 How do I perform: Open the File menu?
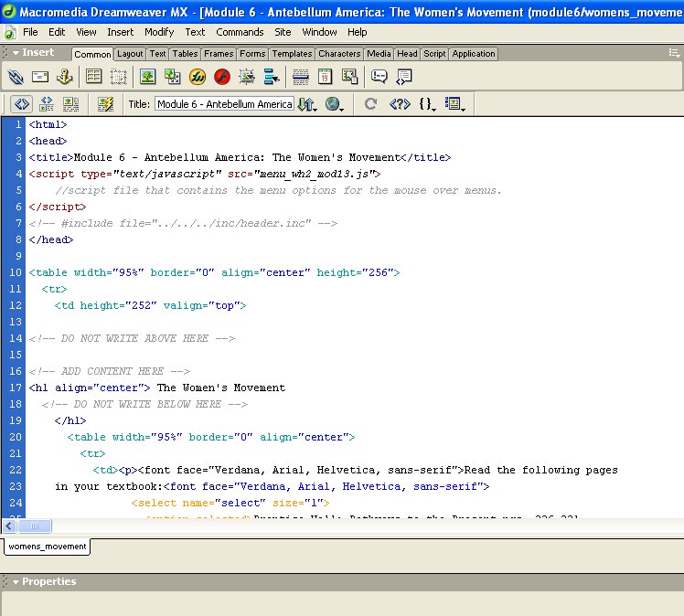[x=30, y=32]
